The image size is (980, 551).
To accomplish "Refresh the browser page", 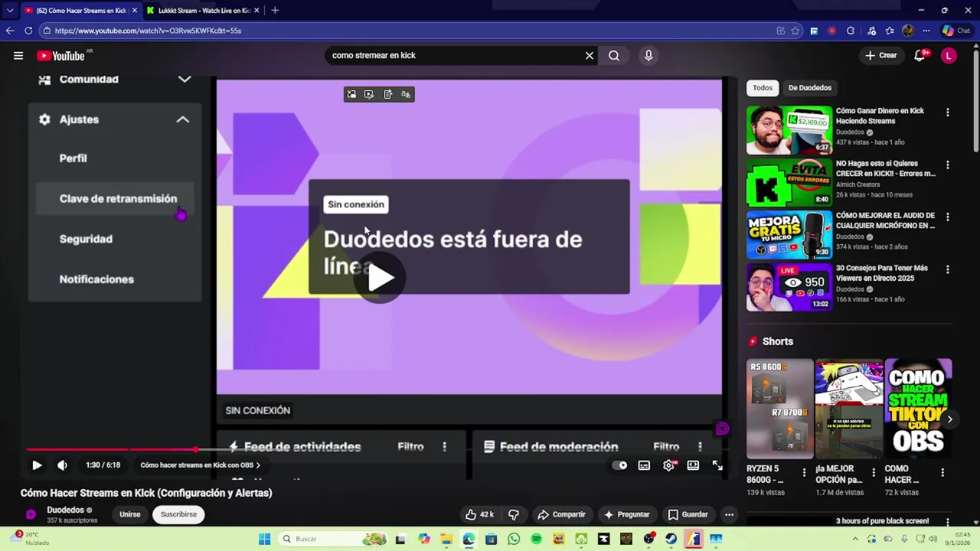I will point(28,31).
